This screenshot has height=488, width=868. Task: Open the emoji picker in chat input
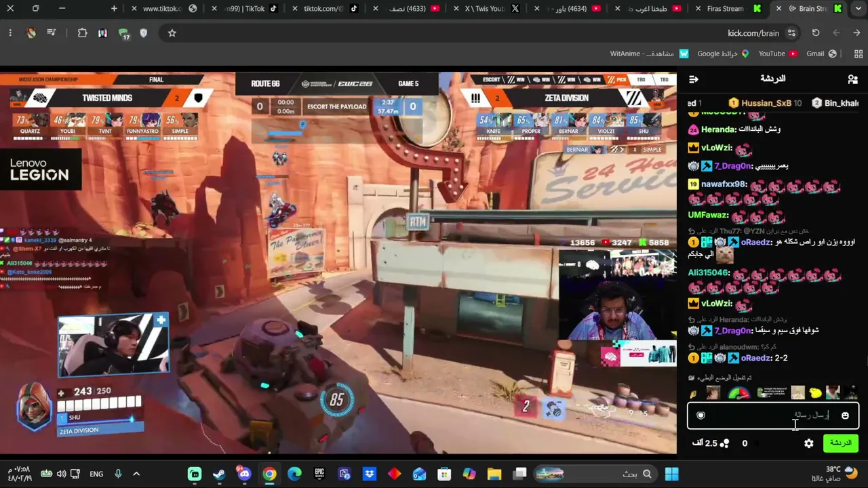[845, 415]
